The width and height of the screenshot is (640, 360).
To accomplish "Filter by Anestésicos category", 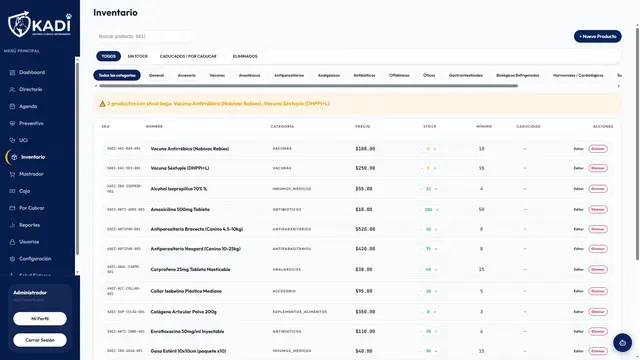I will click(249, 76).
